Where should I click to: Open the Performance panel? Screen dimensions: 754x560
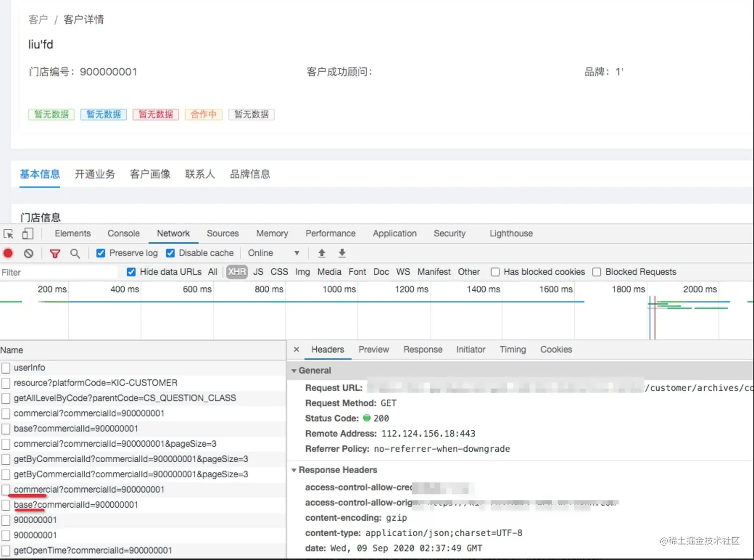pyautogui.click(x=331, y=233)
